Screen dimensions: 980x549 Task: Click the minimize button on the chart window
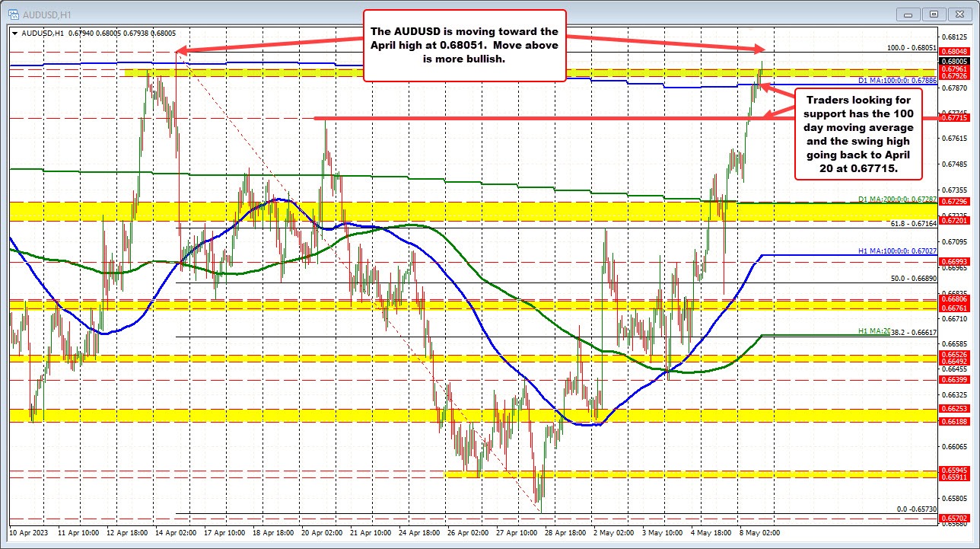(x=906, y=14)
